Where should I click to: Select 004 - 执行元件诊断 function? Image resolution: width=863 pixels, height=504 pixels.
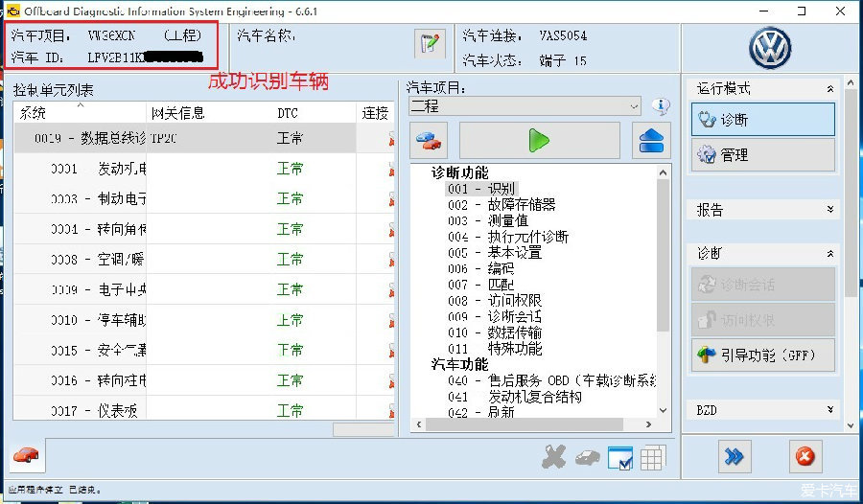click(x=507, y=237)
